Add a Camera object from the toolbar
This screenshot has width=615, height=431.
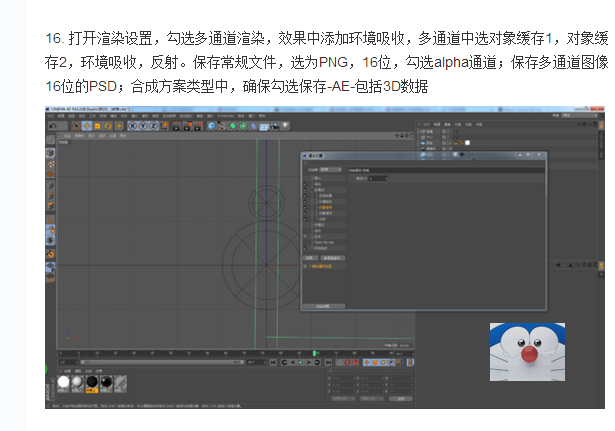[x=275, y=126]
